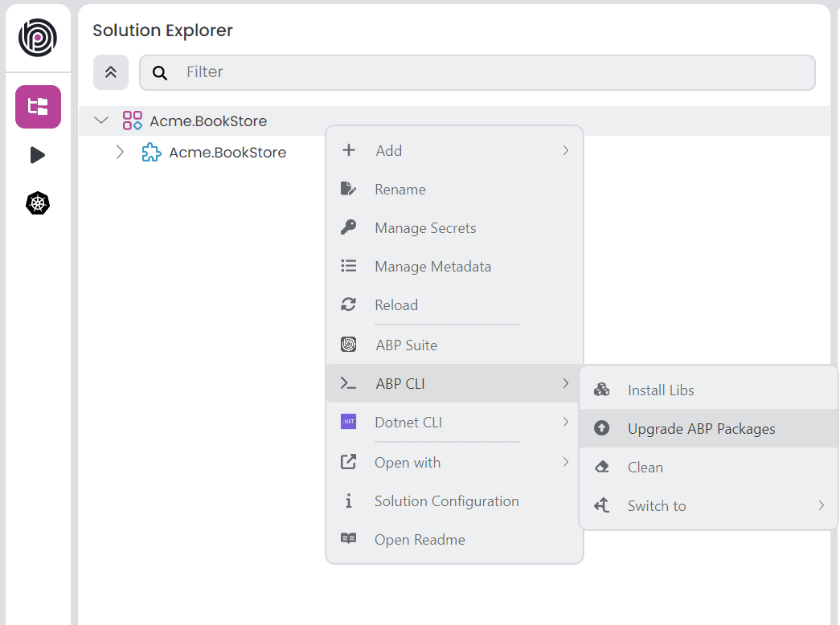This screenshot has width=840, height=625.
Task: Choose Manage Secrets menu item
Action: (x=454, y=227)
